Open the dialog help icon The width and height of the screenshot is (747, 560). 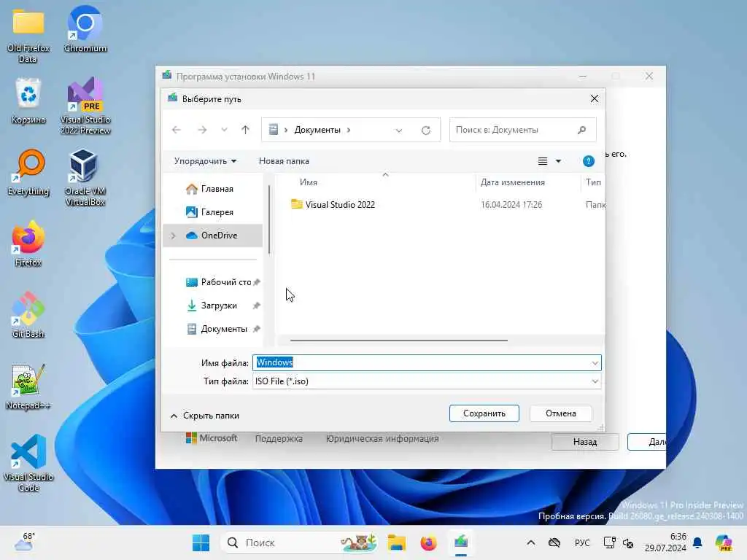point(589,161)
